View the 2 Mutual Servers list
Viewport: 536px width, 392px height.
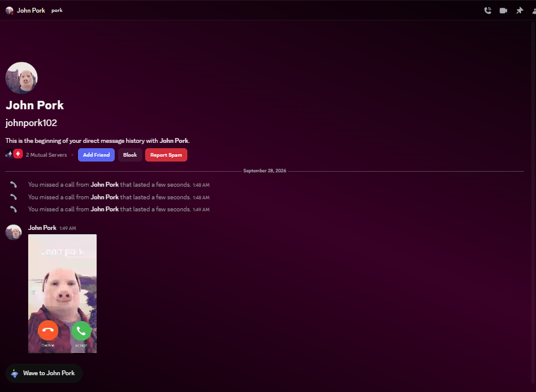(46, 155)
